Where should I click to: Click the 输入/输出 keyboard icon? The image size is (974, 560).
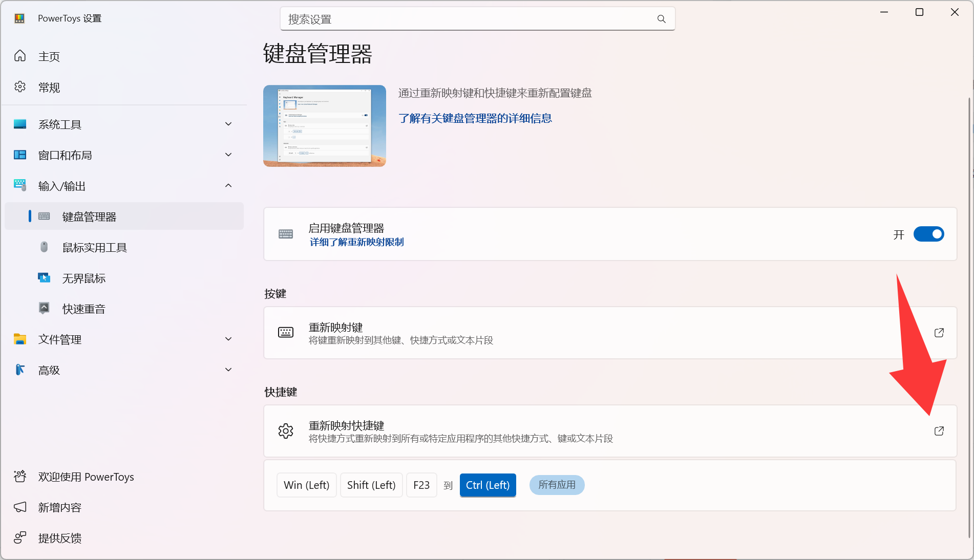(x=20, y=185)
